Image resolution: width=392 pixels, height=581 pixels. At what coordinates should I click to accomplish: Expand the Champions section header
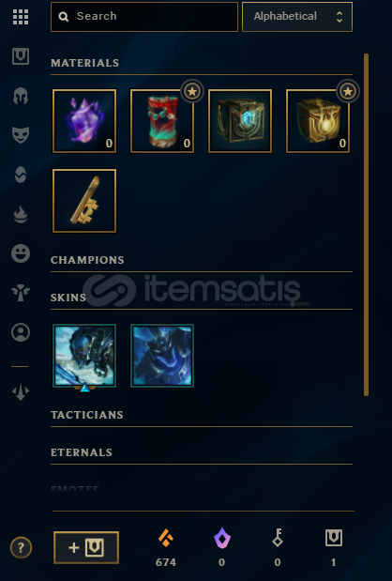[87, 260]
